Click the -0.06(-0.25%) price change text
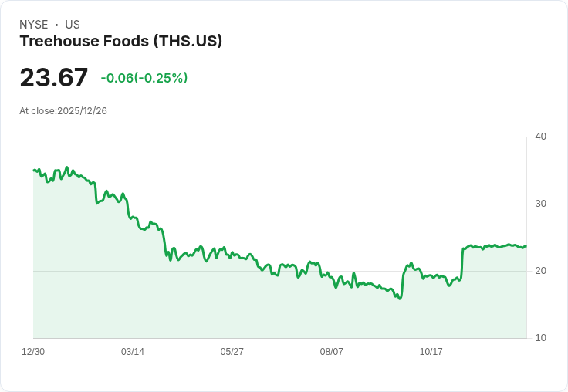The image size is (568, 392). coord(144,78)
